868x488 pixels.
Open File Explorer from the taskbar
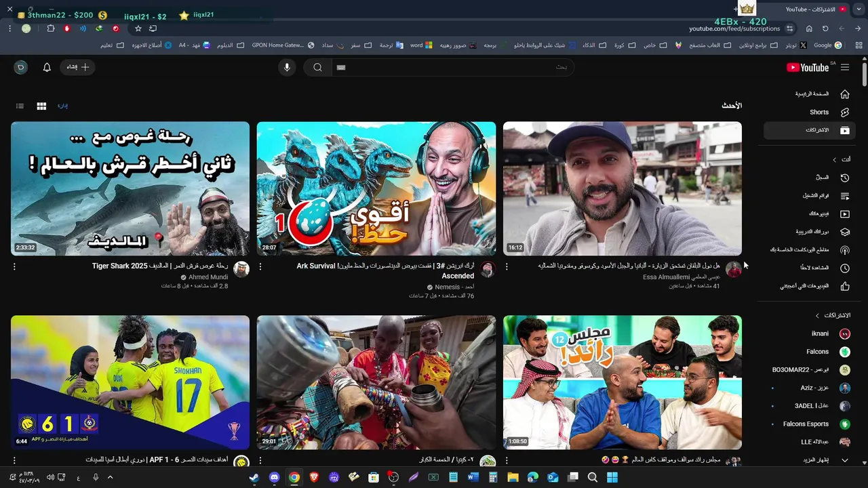pyautogui.click(x=513, y=477)
